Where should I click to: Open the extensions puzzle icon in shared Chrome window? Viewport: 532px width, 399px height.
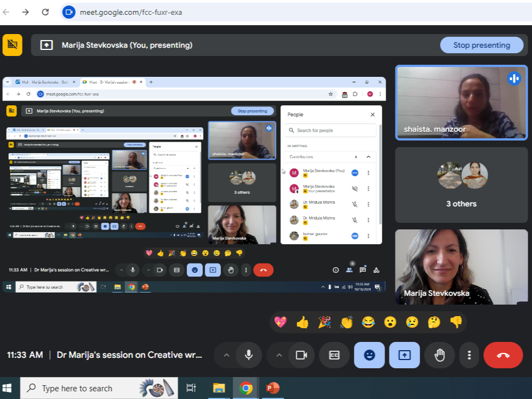click(x=355, y=94)
